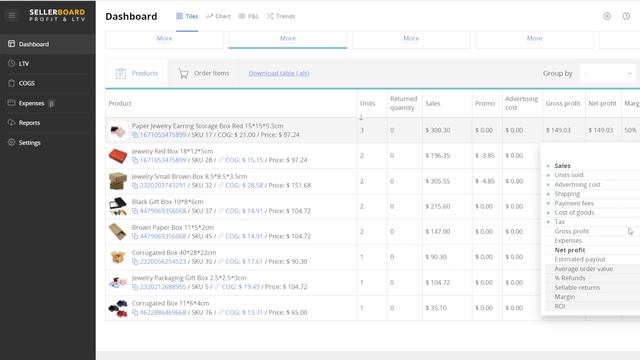This screenshot has width=640, height=360.
Task: Click the Expenses card icon
Action: 11,103
